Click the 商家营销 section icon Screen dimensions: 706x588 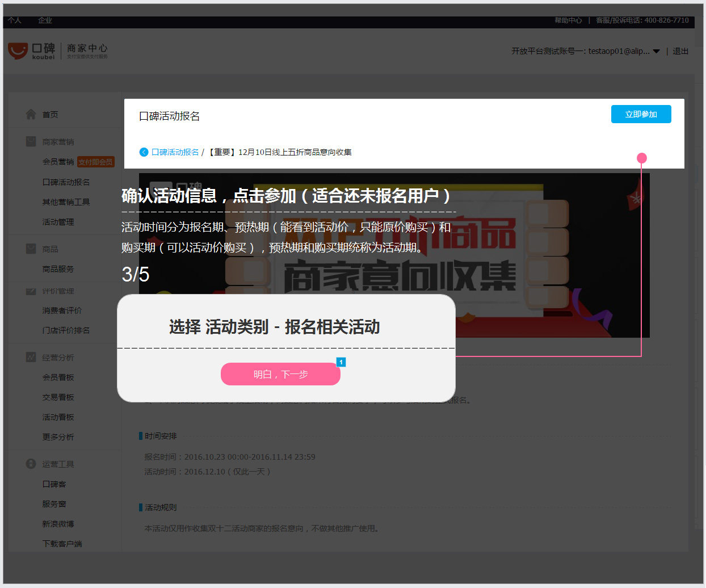tap(31, 141)
